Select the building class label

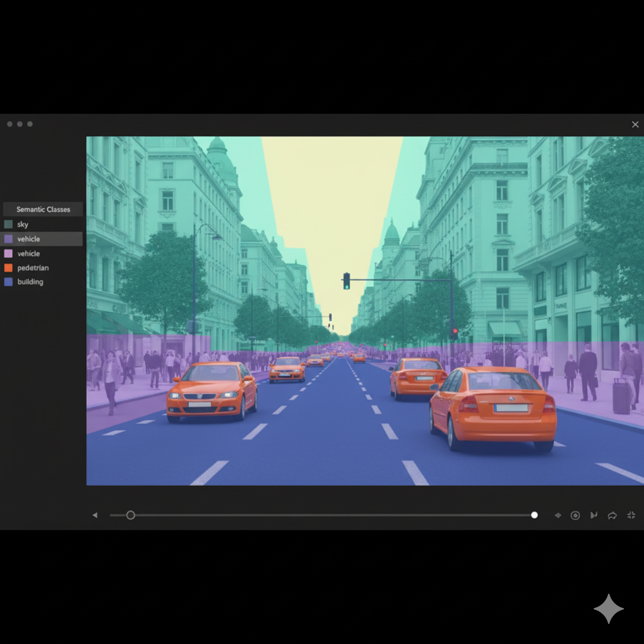pos(30,282)
